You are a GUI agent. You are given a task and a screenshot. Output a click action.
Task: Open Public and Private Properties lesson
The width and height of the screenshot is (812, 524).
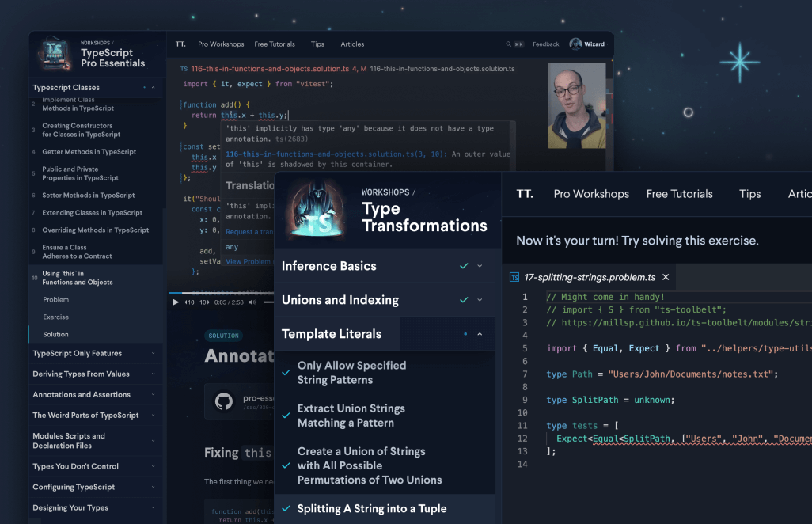(80, 173)
